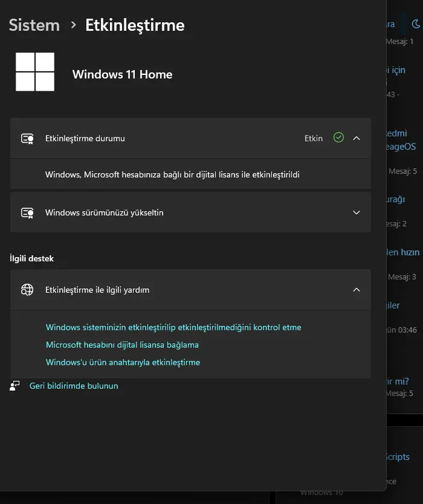Image resolution: width=423 pixels, height=504 pixels.
Task: Click the green Etkin checkmark icon
Action: tap(338, 138)
